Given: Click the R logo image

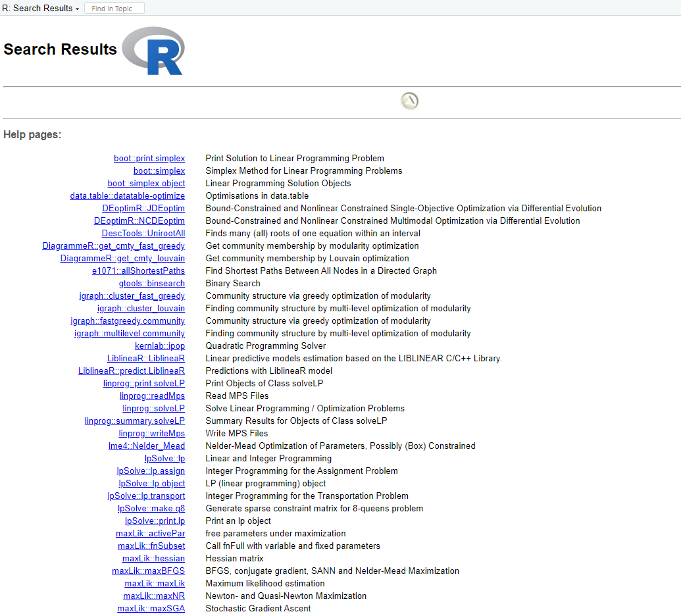Looking at the screenshot, I should pyautogui.click(x=153, y=51).
